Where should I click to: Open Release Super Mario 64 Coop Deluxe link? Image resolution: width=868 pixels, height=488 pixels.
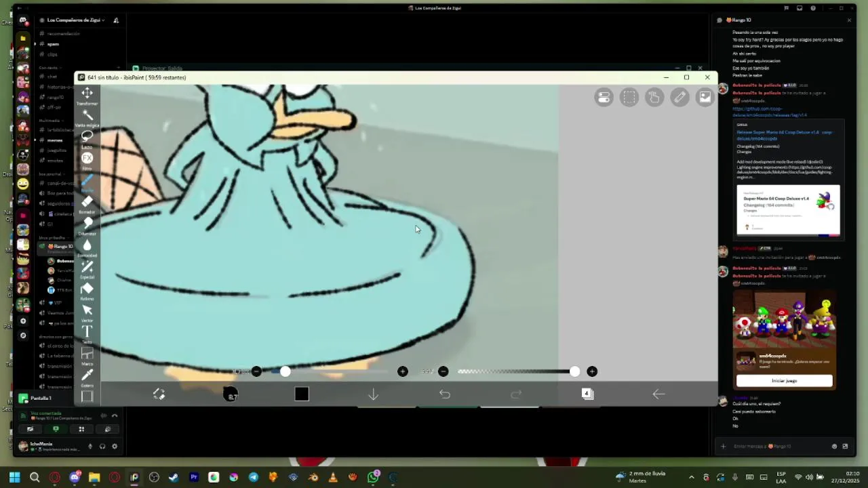tap(784, 135)
